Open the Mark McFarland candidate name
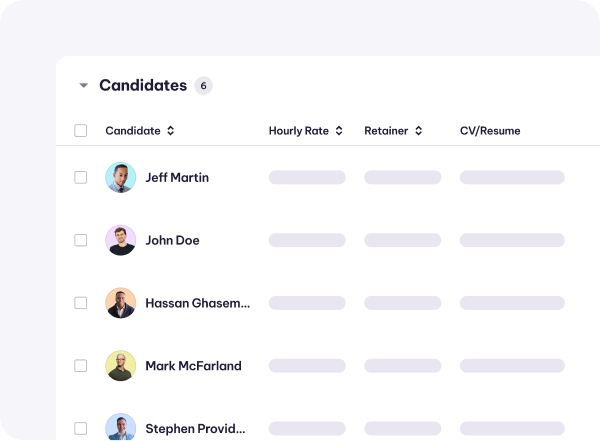 click(x=193, y=366)
